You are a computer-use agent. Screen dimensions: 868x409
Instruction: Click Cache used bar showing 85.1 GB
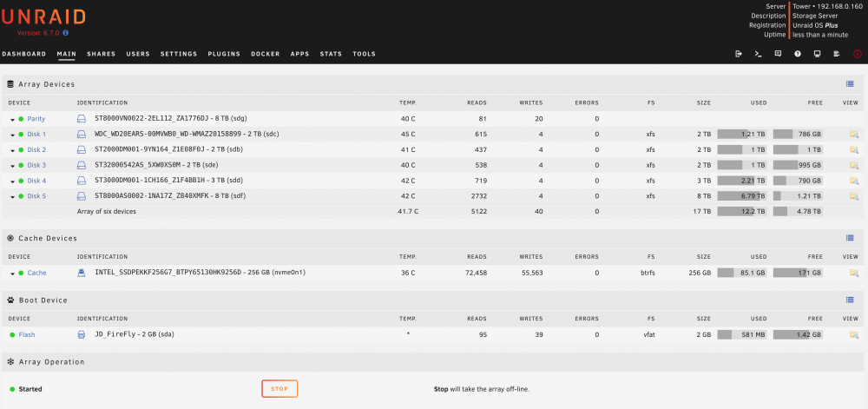coord(742,273)
